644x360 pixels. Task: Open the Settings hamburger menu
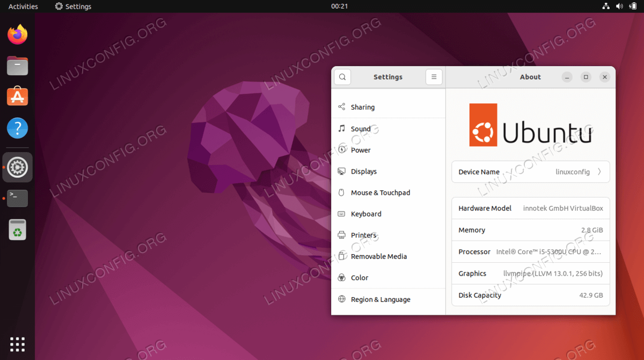pos(434,77)
